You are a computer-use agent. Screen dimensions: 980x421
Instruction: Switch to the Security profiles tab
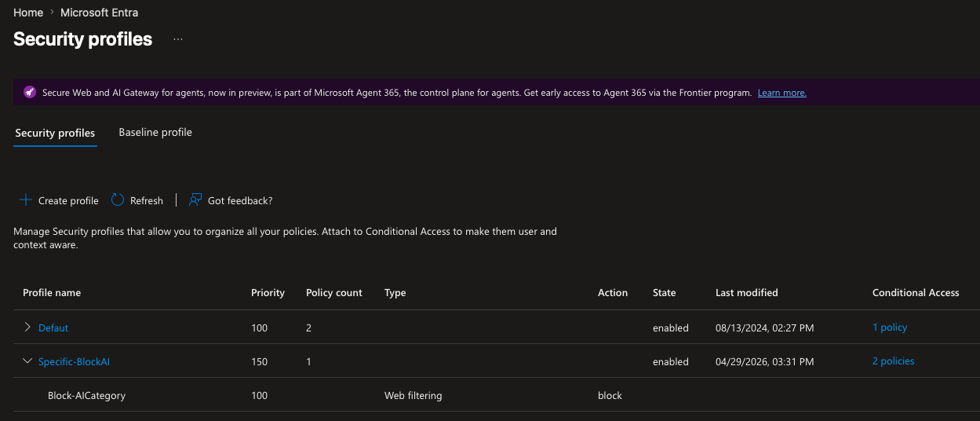(x=55, y=133)
